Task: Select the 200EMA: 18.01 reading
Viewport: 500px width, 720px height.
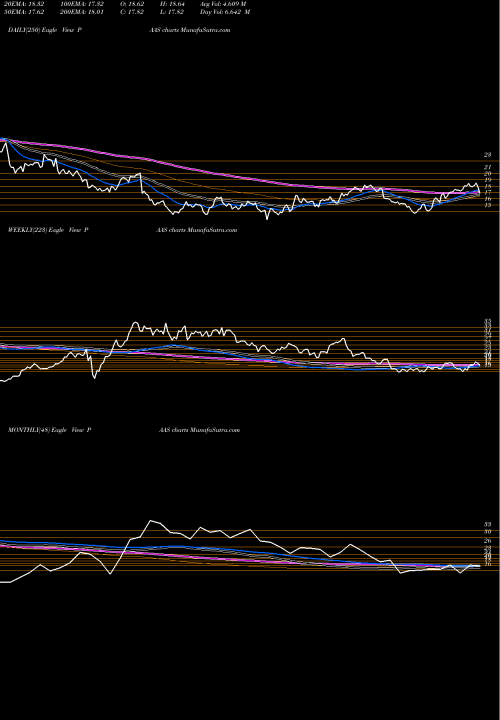Action: (82, 12)
